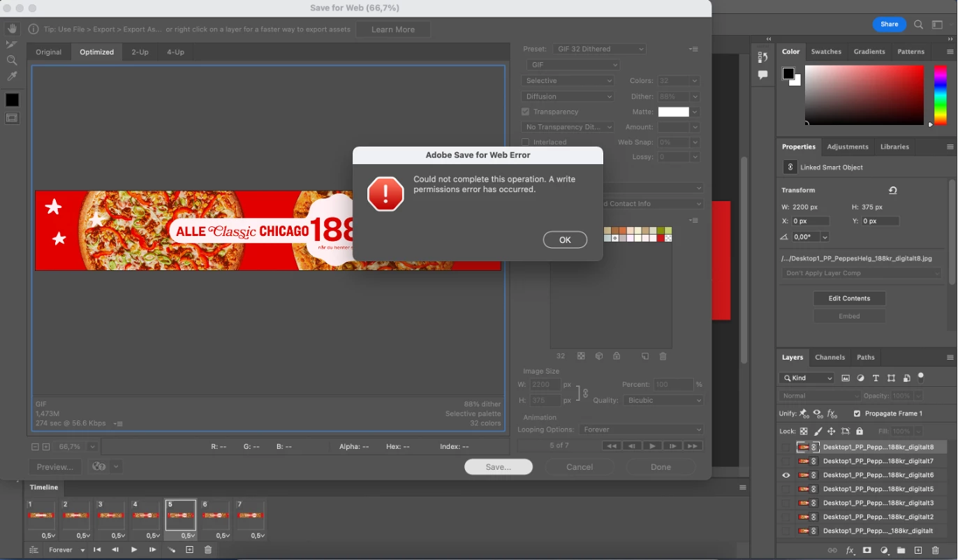Pick the Eyedropper tool in Save for Web
The image size is (958, 560).
(x=12, y=76)
